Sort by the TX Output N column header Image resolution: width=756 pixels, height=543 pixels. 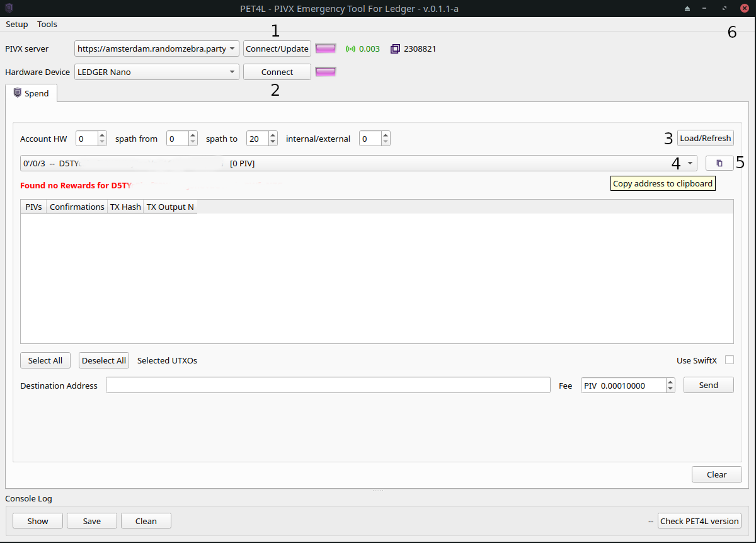(x=170, y=207)
